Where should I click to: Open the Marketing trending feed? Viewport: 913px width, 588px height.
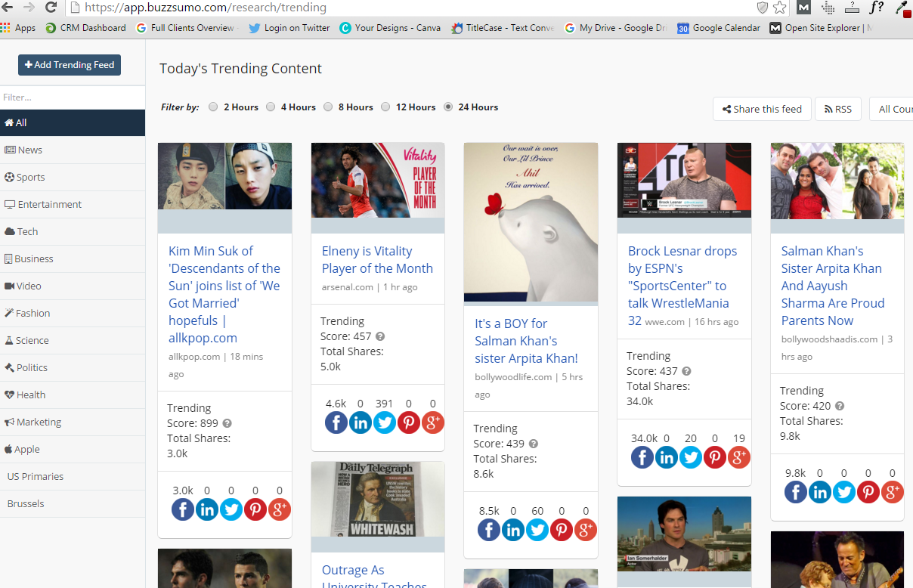(73, 422)
